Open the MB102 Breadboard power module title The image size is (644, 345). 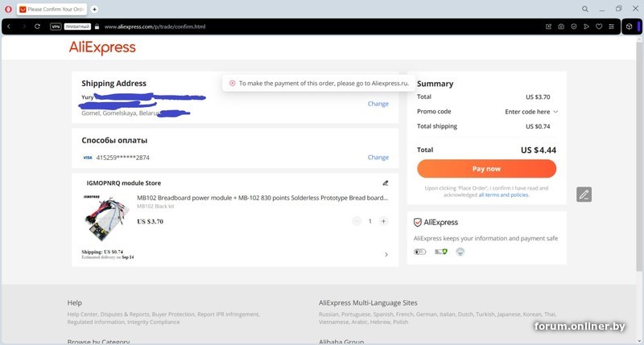pyautogui.click(x=262, y=198)
